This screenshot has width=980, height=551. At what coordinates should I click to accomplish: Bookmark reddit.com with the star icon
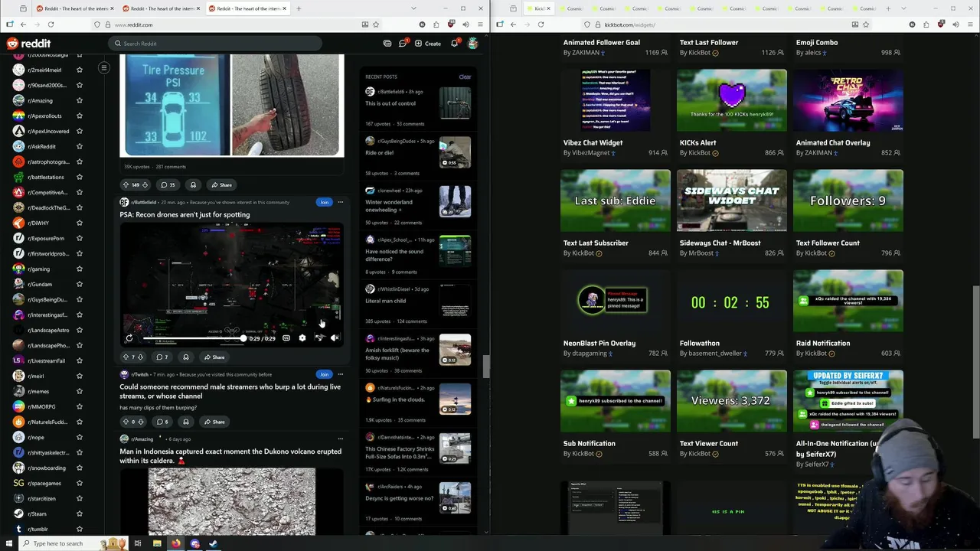click(377, 24)
